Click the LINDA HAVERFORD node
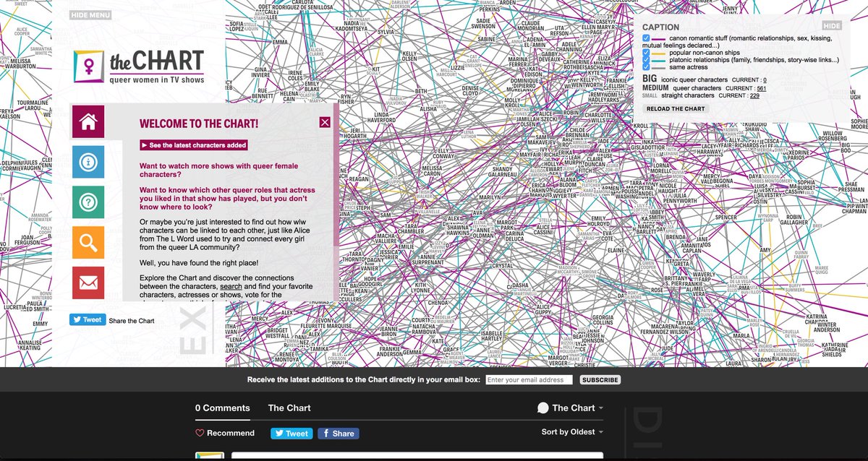 point(380,117)
